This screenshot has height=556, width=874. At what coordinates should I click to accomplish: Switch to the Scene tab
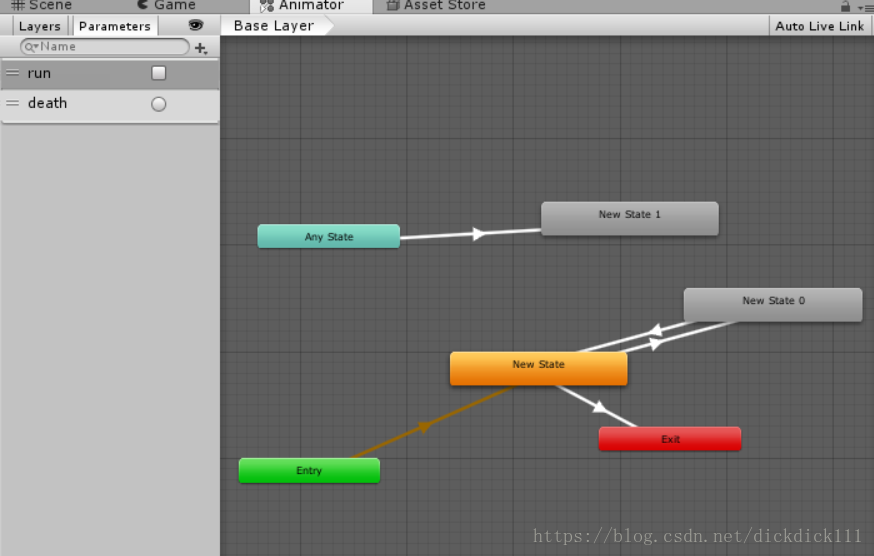tap(41, 6)
